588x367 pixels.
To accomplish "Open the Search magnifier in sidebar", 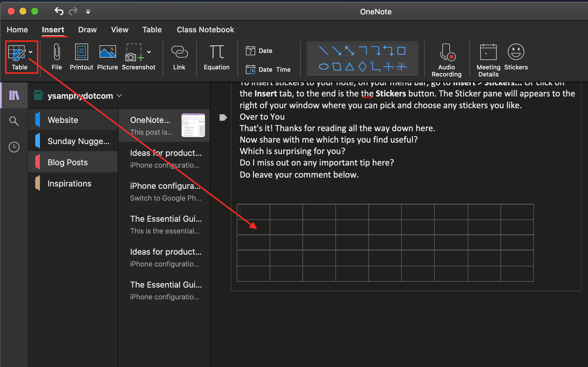I will point(14,121).
